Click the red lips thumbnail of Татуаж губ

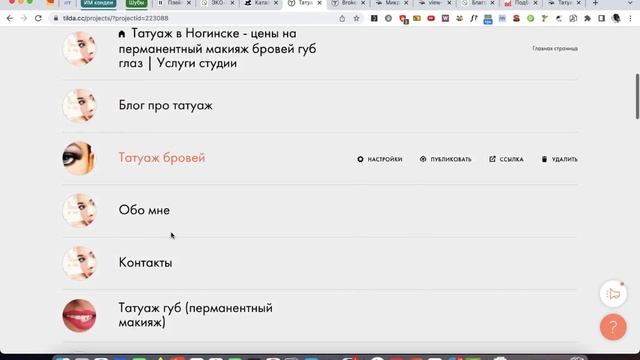click(x=79, y=316)
